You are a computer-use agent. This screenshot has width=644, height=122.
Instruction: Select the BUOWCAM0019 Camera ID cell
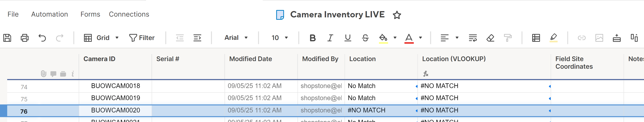tap(115, 98)
